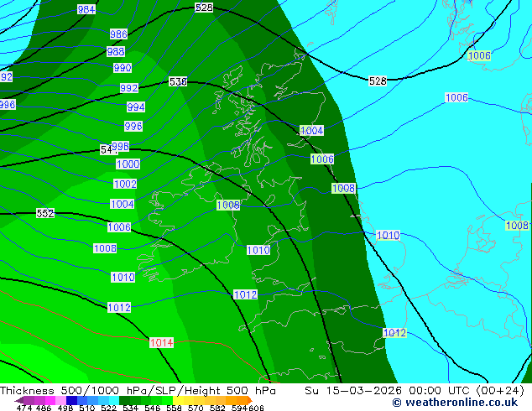Click the black 536 height contour label
The image size is (532, 411).
[178, 81]
